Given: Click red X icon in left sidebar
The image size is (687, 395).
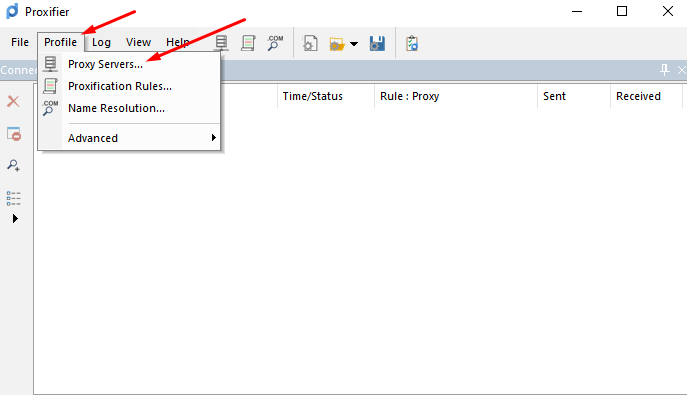Looking at the screenshot, I should [14, 101].
